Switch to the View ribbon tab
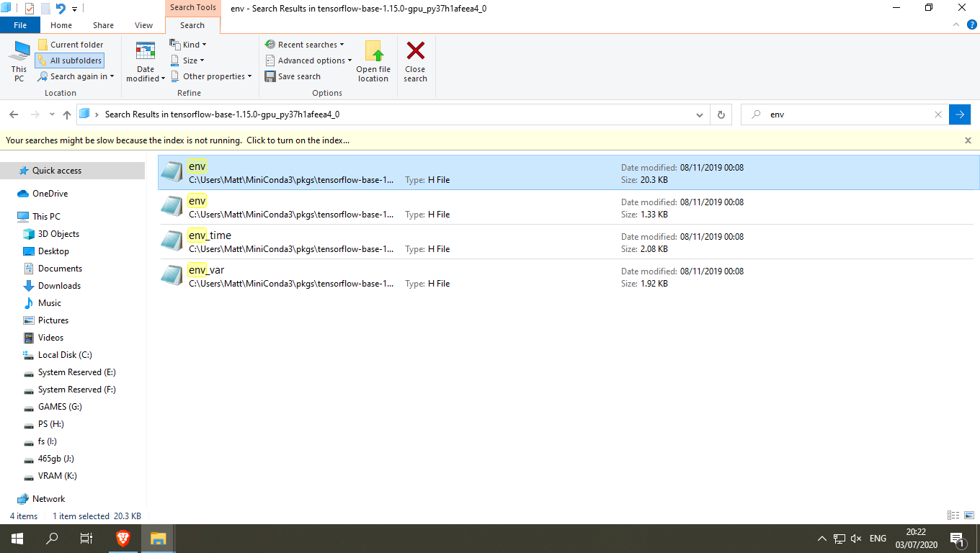This screenshot has height=553, width=980. coord(144,25)
